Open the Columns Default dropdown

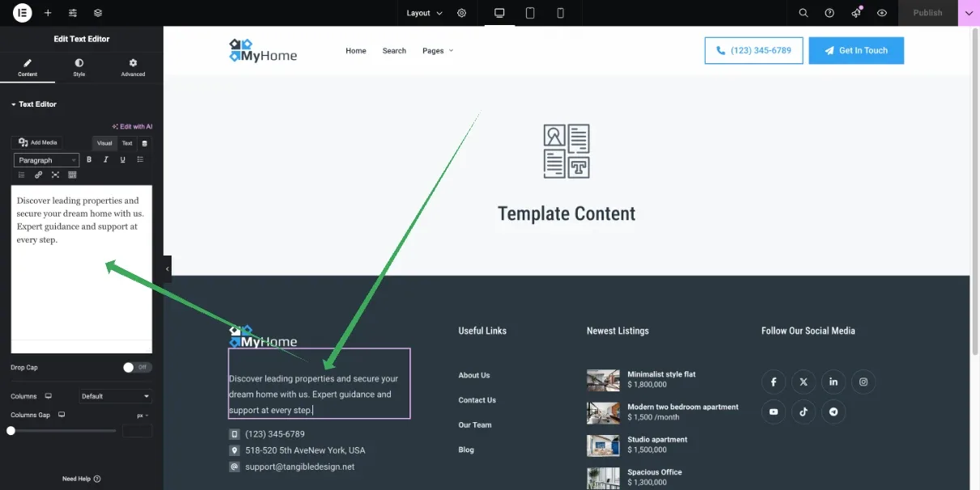(x=116, y=396)
